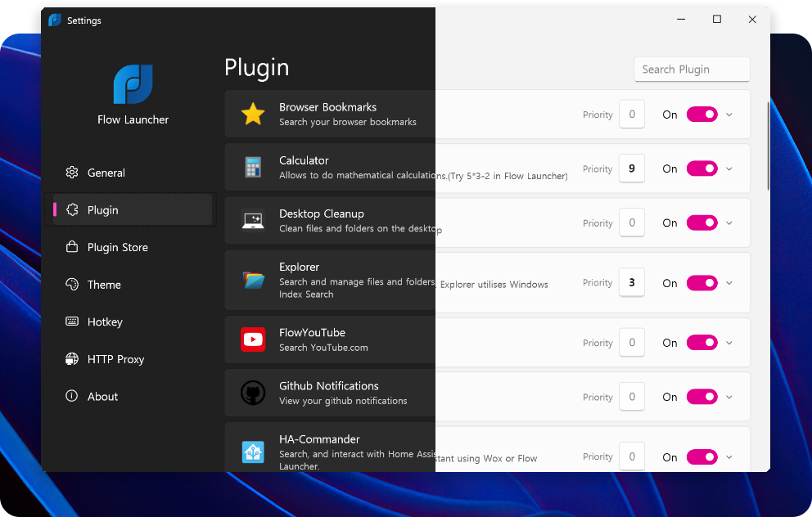Click the Search Plugin field
This screenshot has height=517, width=812.
click(692, 69)
